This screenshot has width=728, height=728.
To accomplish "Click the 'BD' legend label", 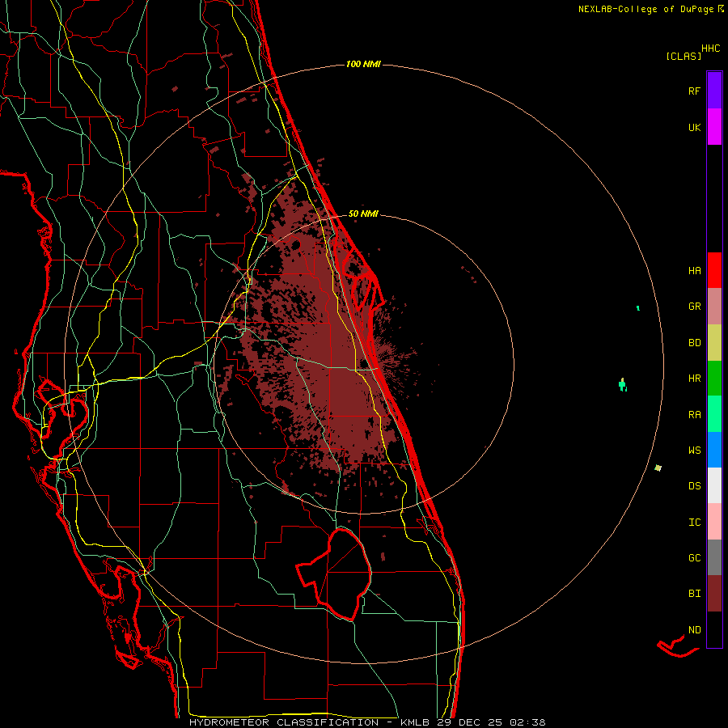I will pyautogui.click(x=694, y=343).
